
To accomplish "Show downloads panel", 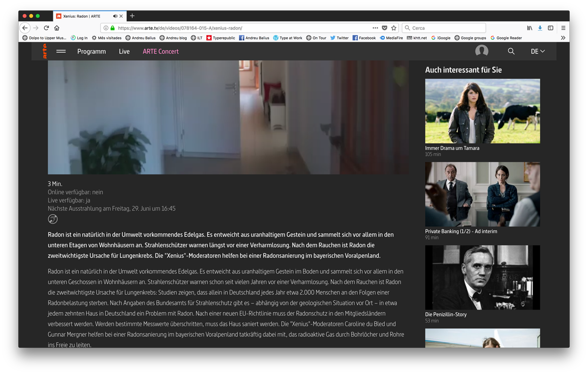I will (x=540, y=28).
